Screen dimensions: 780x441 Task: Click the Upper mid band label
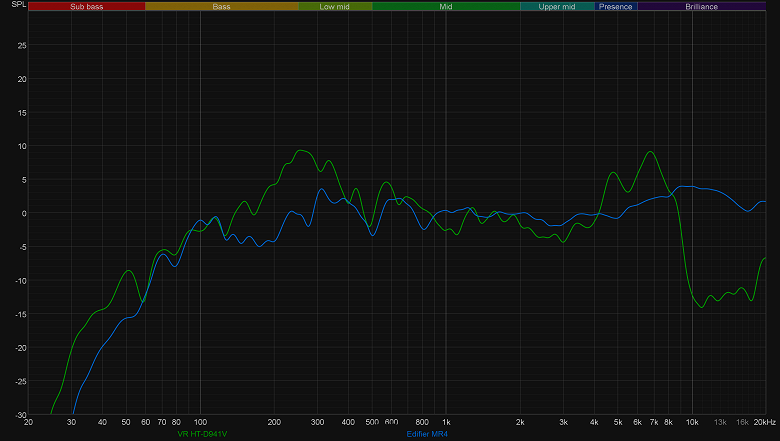[x=557, y=6]
